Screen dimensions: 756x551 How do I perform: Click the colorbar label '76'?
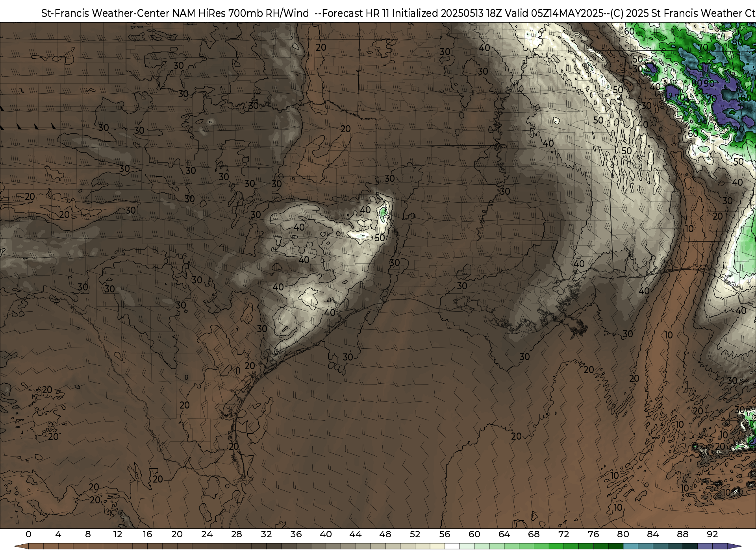click(593, 534)
